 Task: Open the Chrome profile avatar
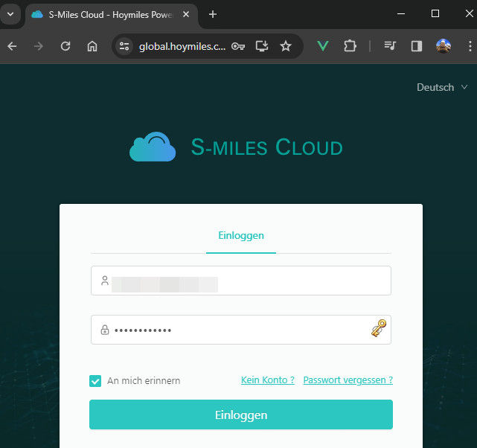(x=444, y=46)
